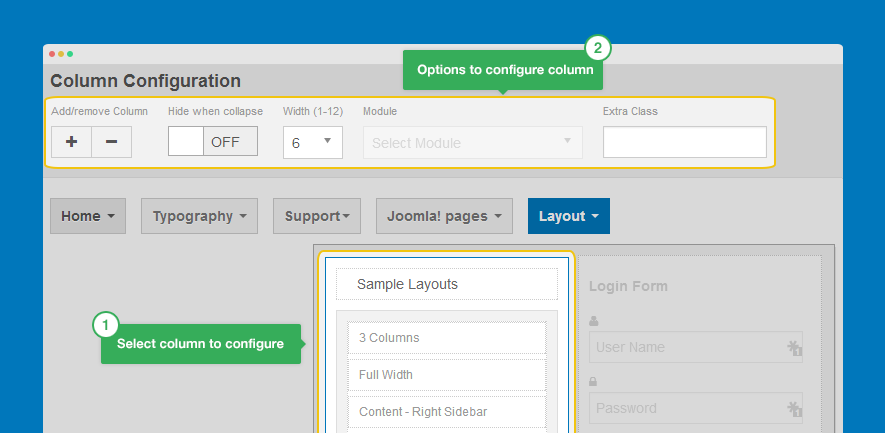Expand the Typography menu

click(x=199, y=216)
